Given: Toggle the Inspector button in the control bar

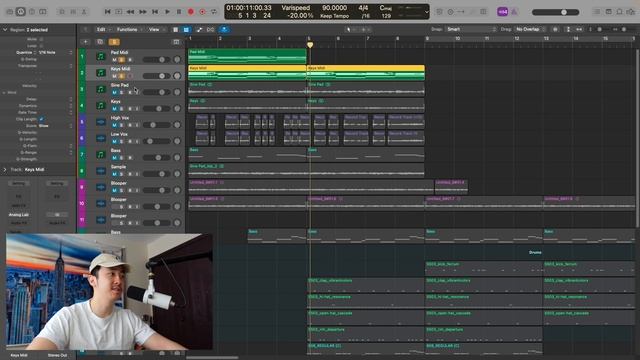Looking at the screenshot, I should pyautogui.click(x=20, y=12).
